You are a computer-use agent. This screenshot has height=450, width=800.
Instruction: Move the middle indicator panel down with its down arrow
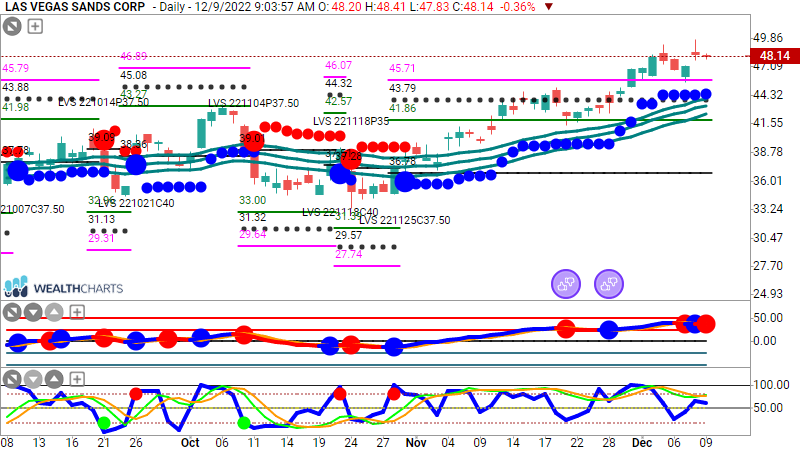[x=33, y=312]
